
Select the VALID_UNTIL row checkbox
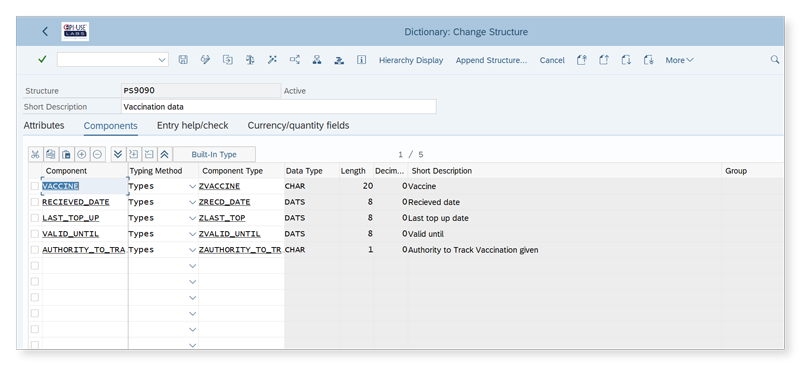[35, 234]
